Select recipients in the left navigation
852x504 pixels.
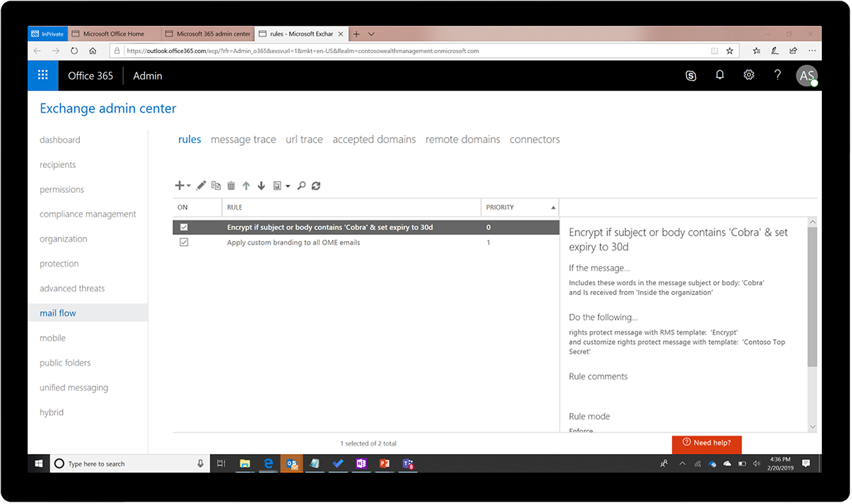pos(58,165)
